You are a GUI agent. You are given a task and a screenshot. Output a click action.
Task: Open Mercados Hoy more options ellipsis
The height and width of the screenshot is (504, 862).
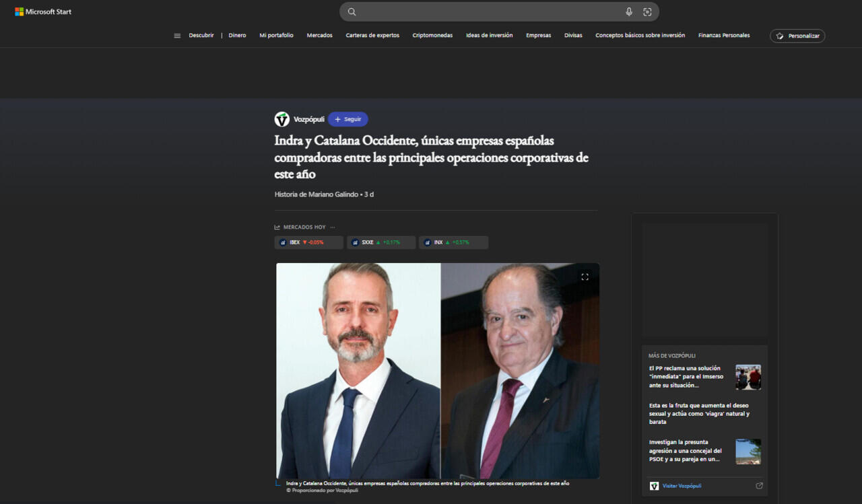[333, 227]
